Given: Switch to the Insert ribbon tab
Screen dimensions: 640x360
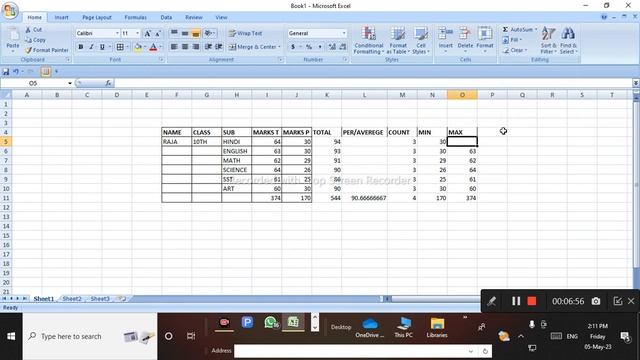Looking at the screenshot, I should pos(62,18).
